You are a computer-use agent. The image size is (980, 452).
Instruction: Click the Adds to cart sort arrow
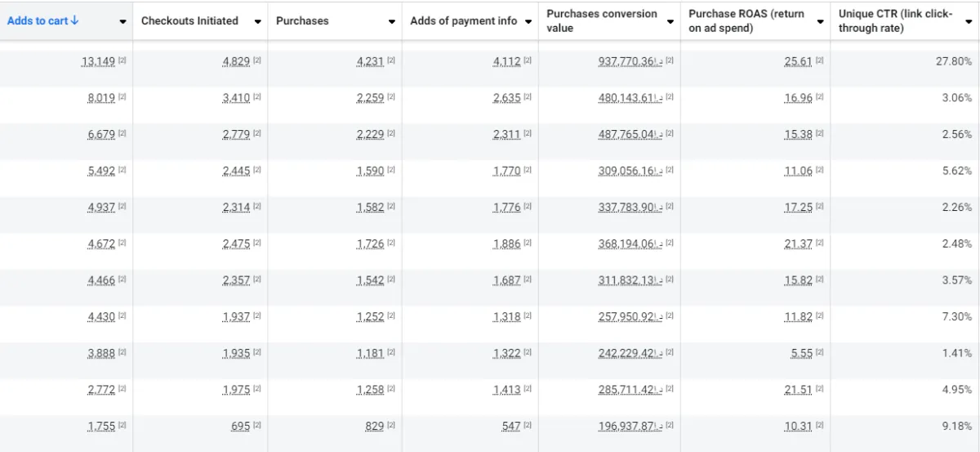point(75,21)
